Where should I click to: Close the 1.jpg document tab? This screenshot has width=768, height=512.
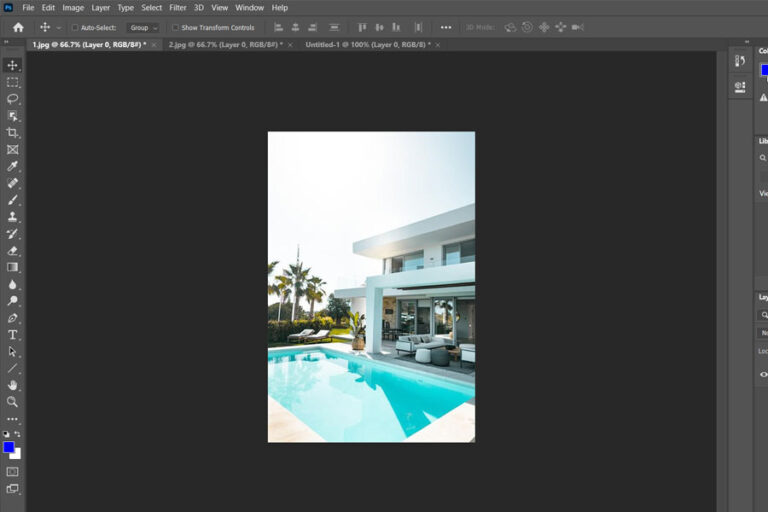tap(154, 45)
